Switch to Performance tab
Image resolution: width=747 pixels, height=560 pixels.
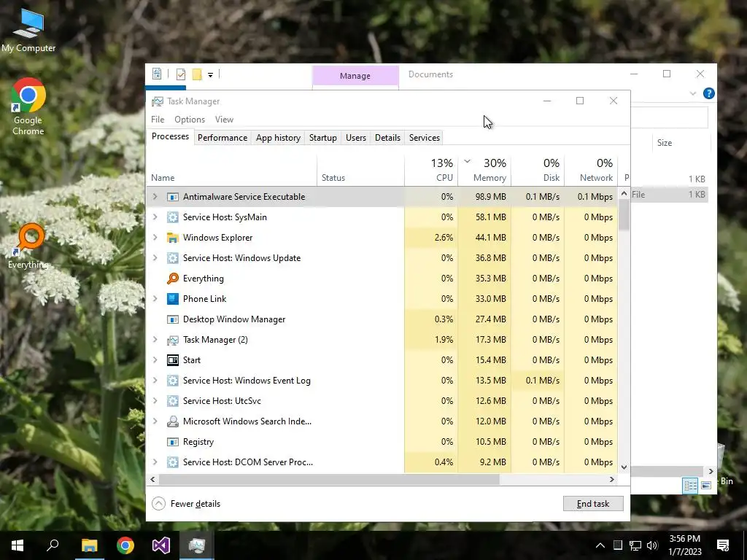[222, 138]
